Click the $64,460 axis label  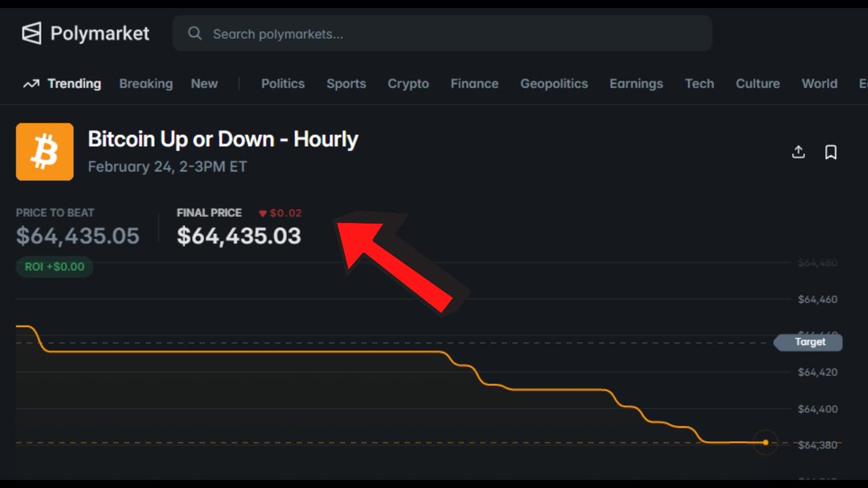pyautogui.click(x=817, y=299)
